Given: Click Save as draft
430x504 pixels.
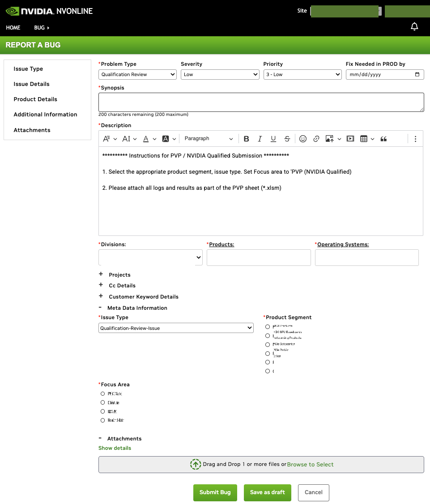Looking at the screenshot, I should (x=268, y=492).
